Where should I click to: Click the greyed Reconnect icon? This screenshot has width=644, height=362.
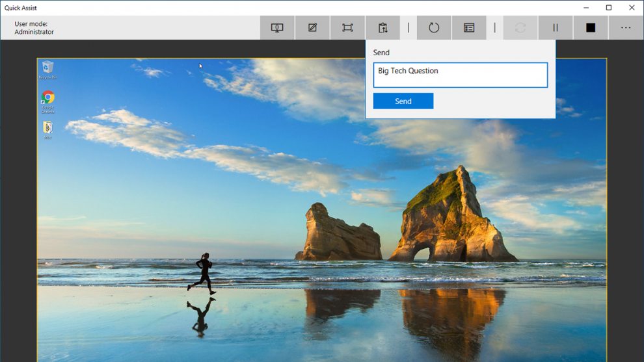pyautogui.click(x=520, y=27)
